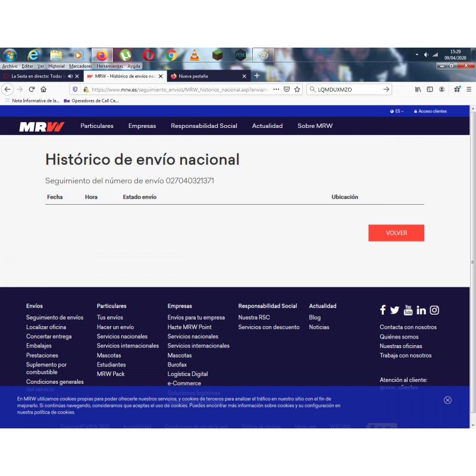The width and height of the screenshot is (476, 476).
Task: Open the Chrome icon in the taskbar
Action: [171, 55]
